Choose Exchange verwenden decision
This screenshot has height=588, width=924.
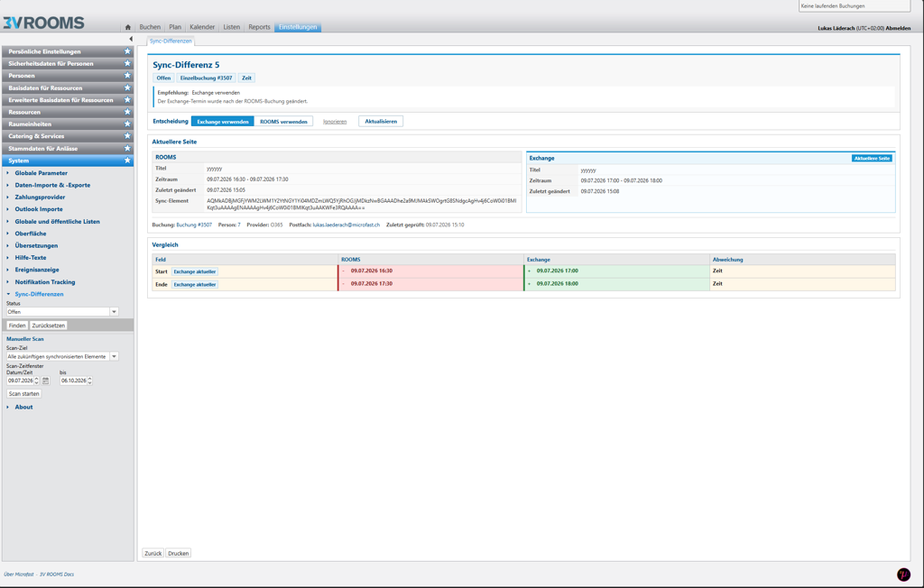coord(223,122)
